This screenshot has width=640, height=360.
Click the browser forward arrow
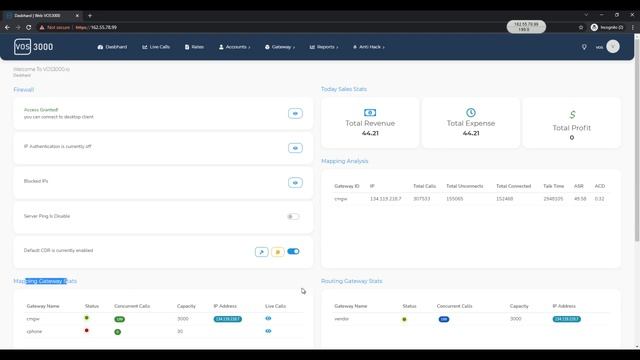(18, 27)
